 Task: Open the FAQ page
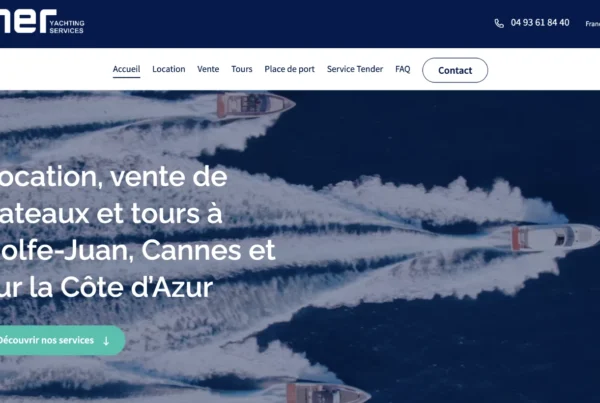pos(403,69)
